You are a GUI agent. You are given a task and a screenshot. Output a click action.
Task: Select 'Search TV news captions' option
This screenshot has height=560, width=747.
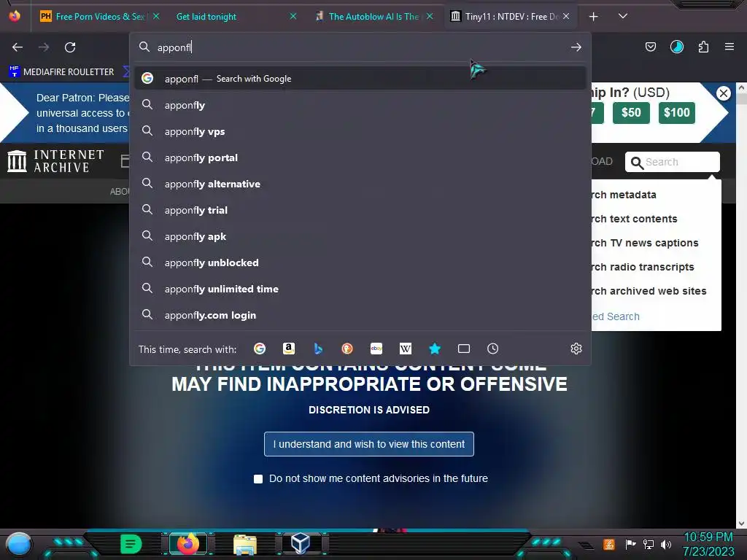(x=645, y=243)
